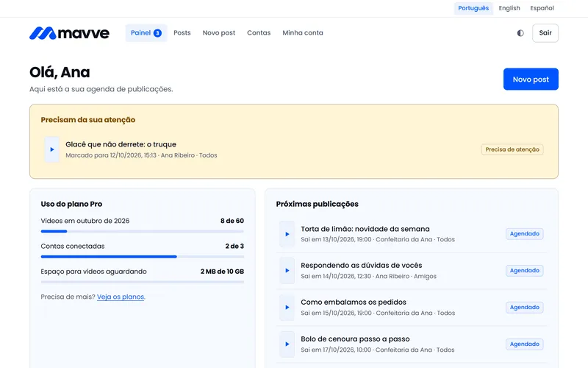The width and height of the screenshot is (588, 368).
Task: Open play thumbnail for Torta de limão
Action: pyautogui.click(x=287, y=234)
